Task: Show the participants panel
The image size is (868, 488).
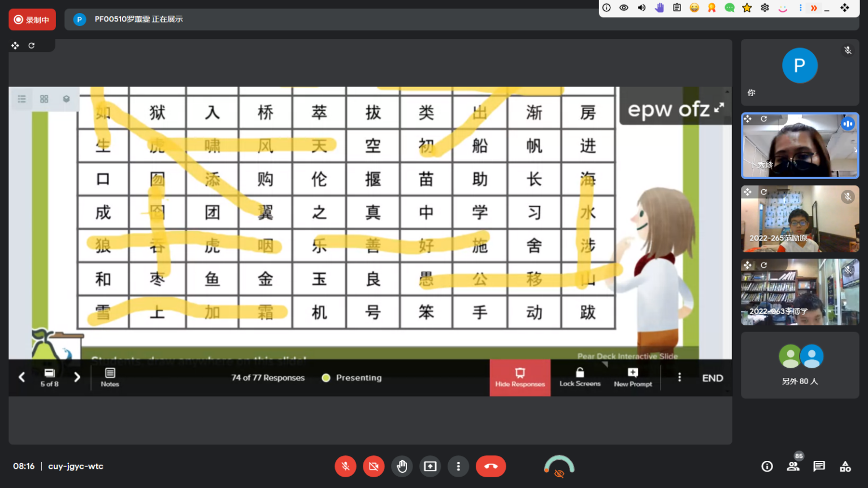Action: (x=793, y=467)
